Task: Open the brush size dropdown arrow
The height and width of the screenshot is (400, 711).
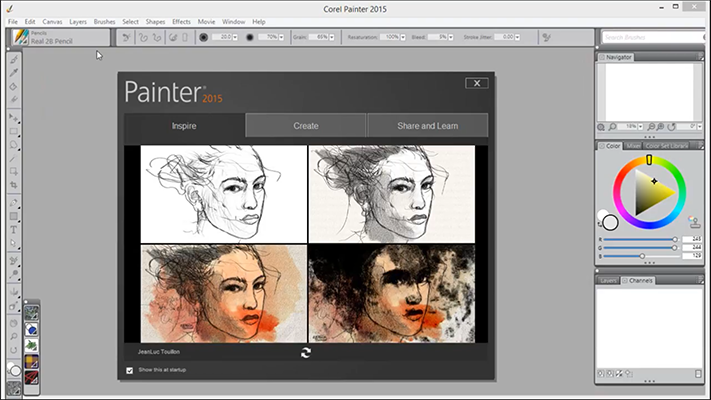Action: click(x=235, y=38)
